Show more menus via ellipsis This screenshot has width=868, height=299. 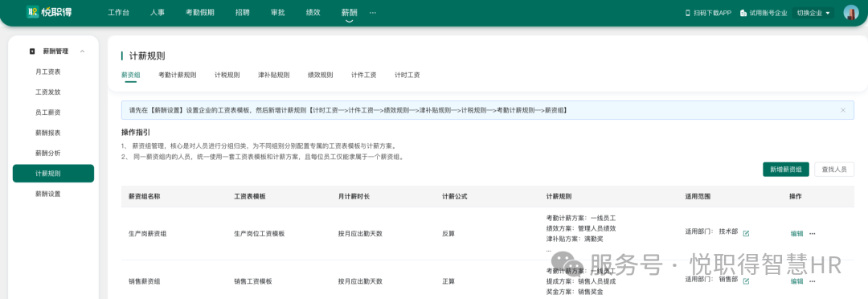[373, 12]
